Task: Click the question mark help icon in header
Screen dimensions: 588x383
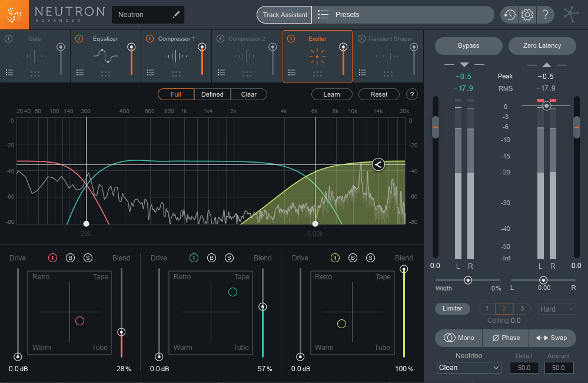Action: click(545, 15)
